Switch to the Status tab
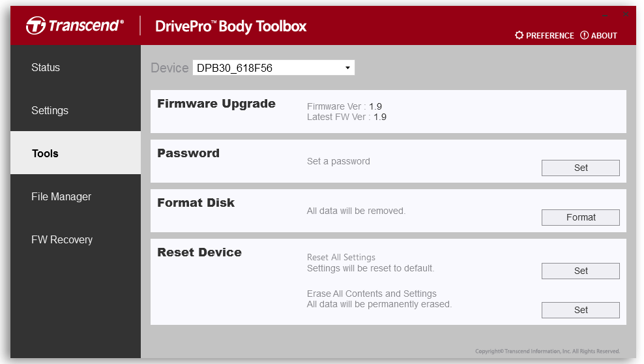 pos(46,67)
